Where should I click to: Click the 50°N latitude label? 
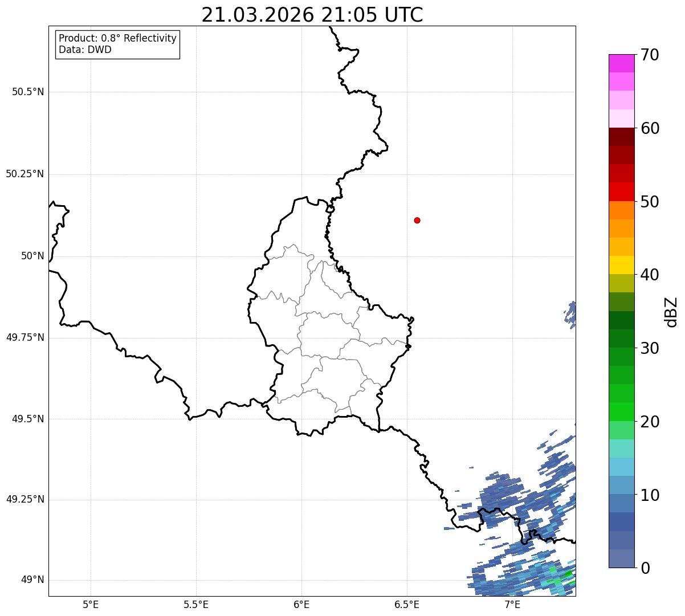(32, 256)
